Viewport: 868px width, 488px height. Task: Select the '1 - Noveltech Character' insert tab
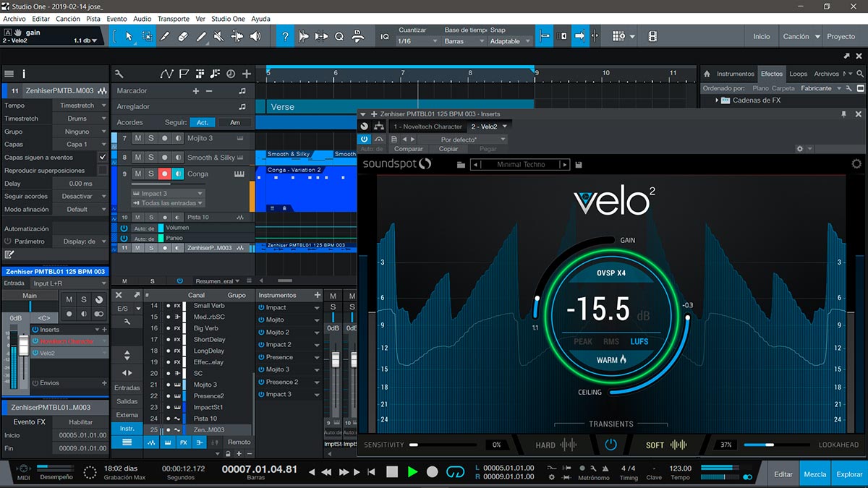click(x=427, y=127)
